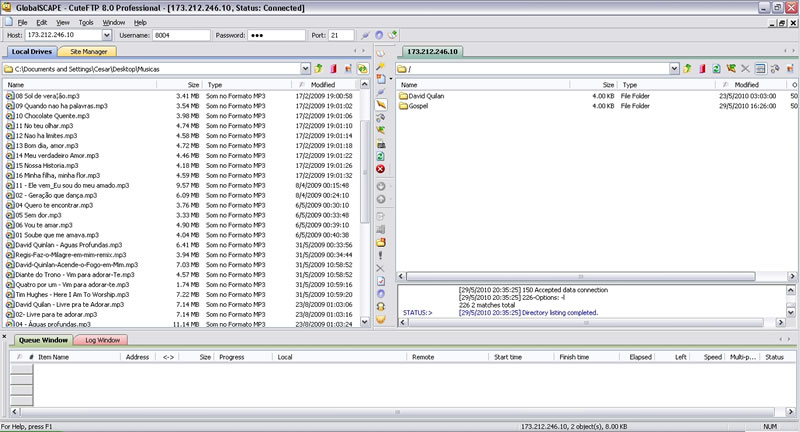This screenshot has height=432, width=800.
Task: Switch to the Log Window tab
Action: pyautogui.click(x=104, y=340)
